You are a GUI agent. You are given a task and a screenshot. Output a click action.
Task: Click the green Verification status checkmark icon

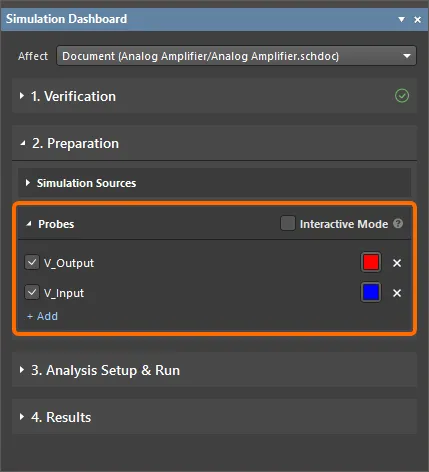(x=402, y=96)
